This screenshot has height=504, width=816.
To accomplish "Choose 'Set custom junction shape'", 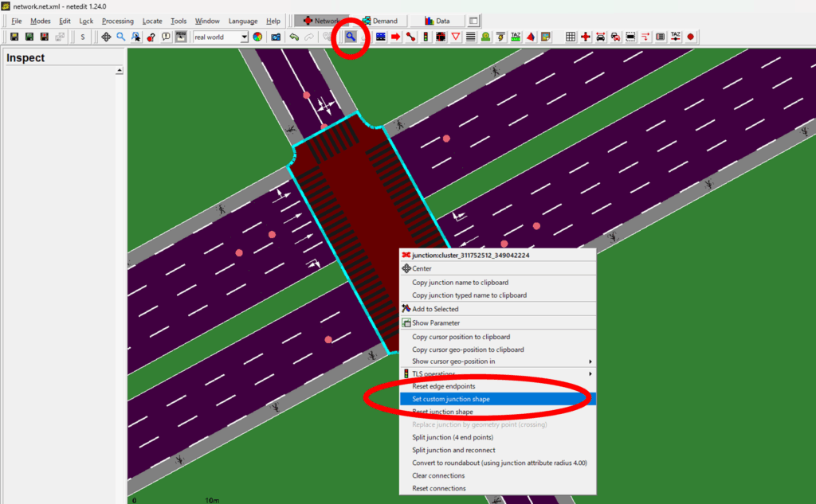I will pyautogui.click(x=497, y=399).
